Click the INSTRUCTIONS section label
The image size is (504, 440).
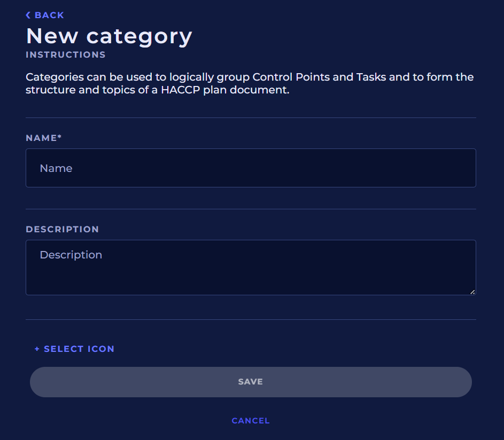[x=66, y=54]
